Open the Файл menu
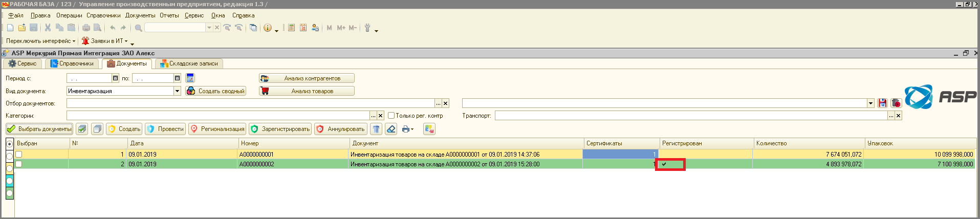 (16, 15)
